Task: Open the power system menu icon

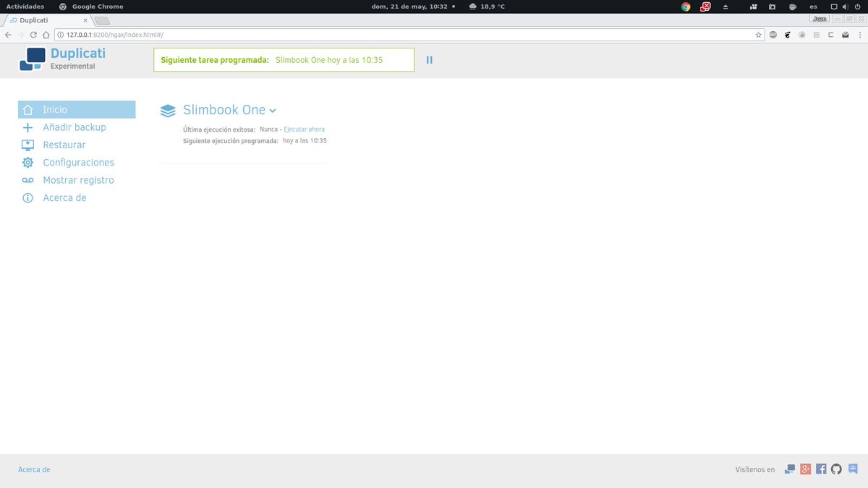Action: tap(857, 7)
